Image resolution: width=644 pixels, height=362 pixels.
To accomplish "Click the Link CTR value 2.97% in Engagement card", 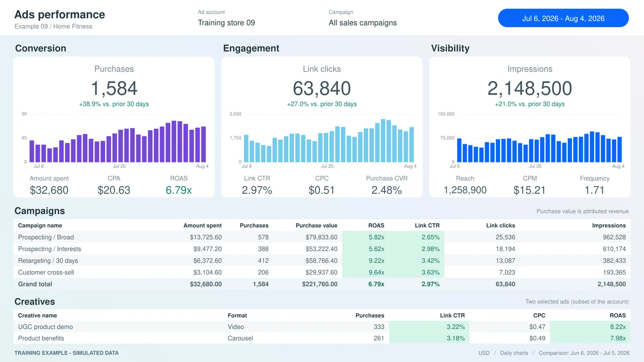I will [x=257, y=190].
